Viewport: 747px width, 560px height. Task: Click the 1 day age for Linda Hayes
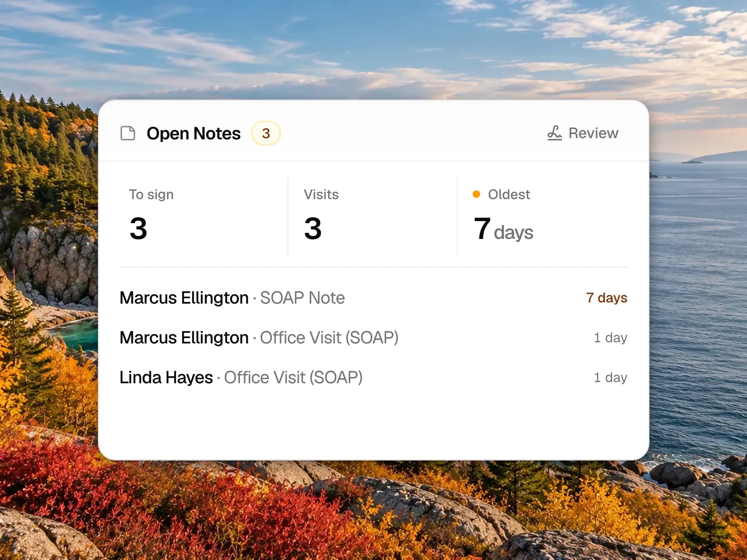pyautogui.click(x=610, y=377)
